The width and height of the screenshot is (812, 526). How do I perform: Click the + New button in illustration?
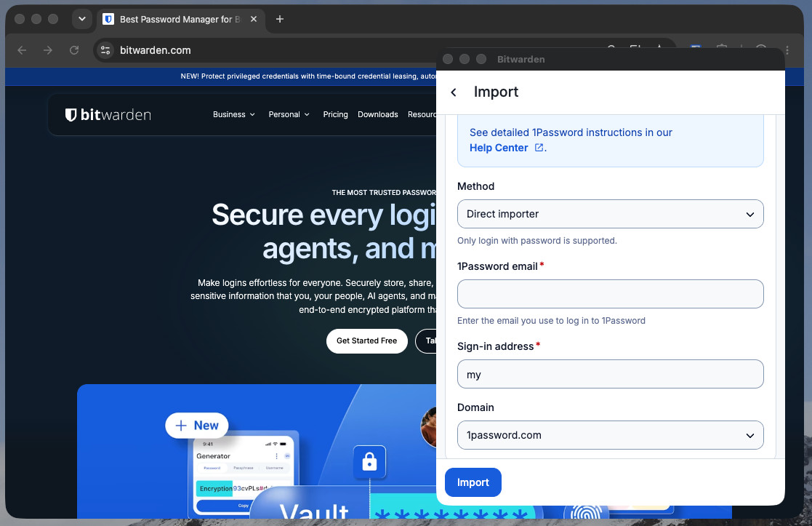tap(197, 426)
